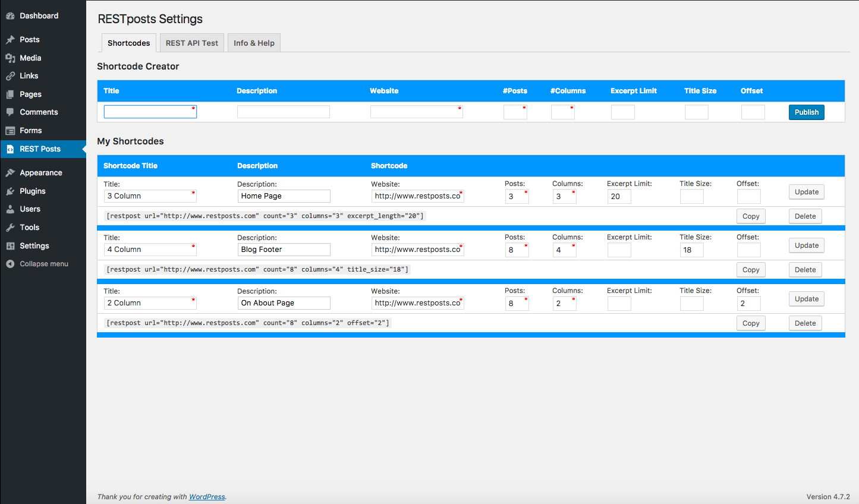Focus the creator Website field
859x504 pixels.
[417, 112]
